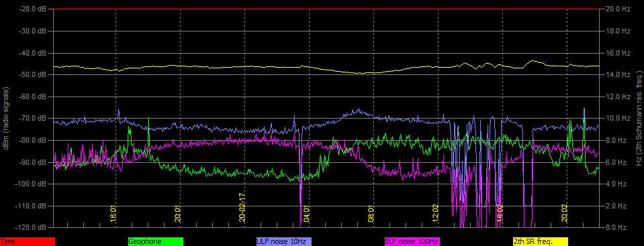Select the 20:02 time axis label
The height and width of the screenshot is (246, 644).
click(564, 214)
